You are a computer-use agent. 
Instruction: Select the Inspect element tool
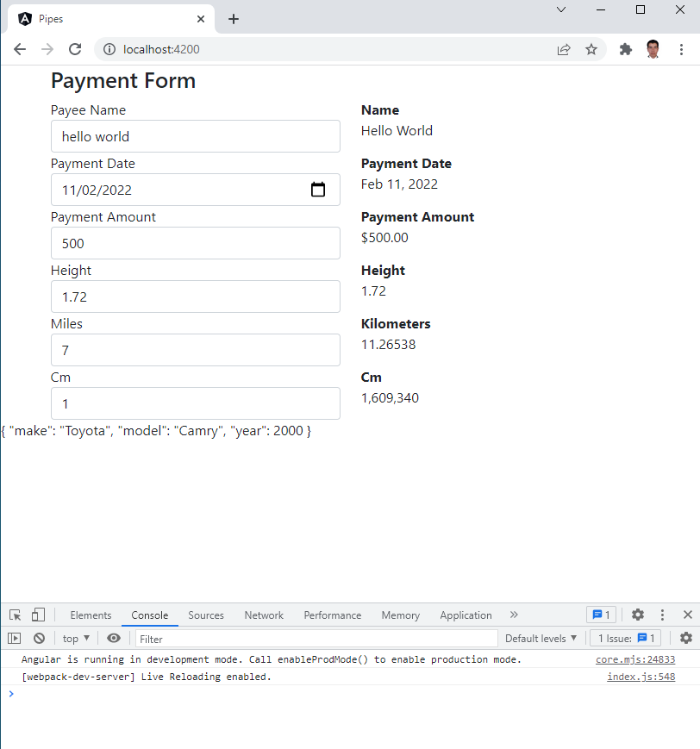[x=14, y=615]
